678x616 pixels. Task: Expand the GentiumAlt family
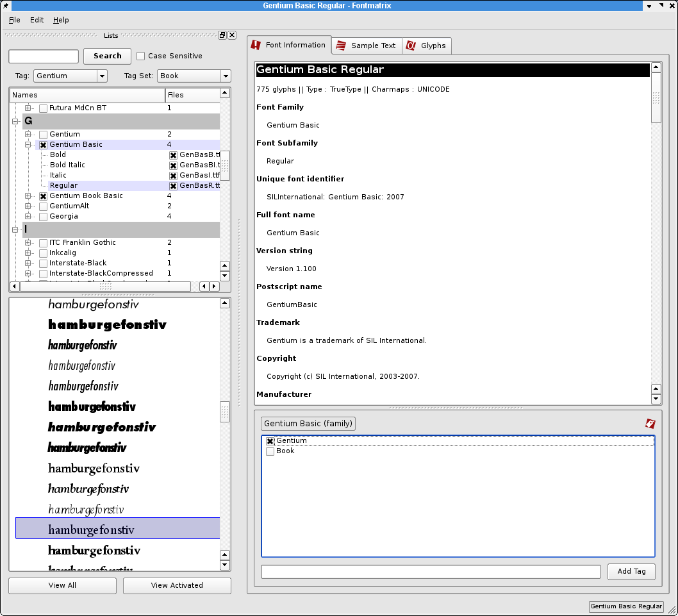pyautogui.click(x=28, y=206)
